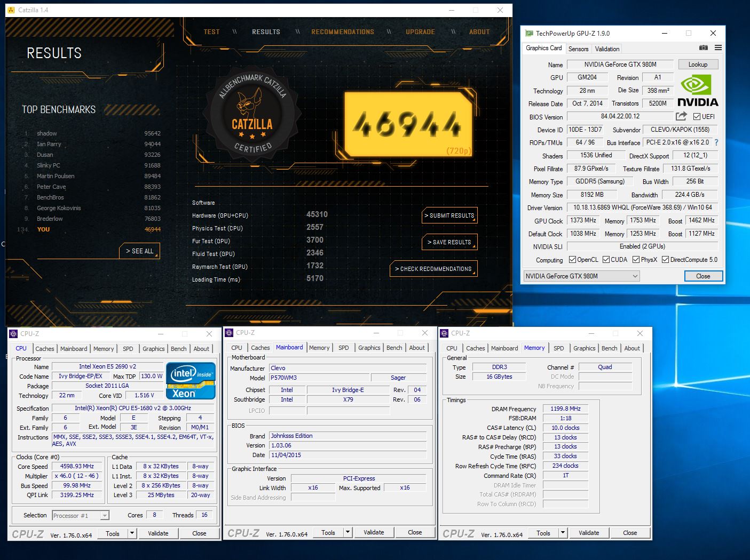Viewport: 750px width, 560px height.
Task: Click the BIOS export arrow icon in GPU-Z
Action: coord(681,116)
